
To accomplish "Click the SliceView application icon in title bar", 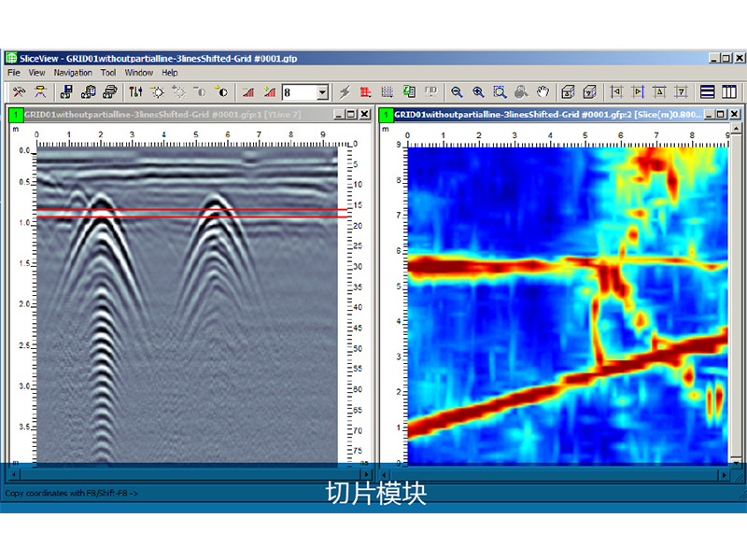I will click(11, 58).
